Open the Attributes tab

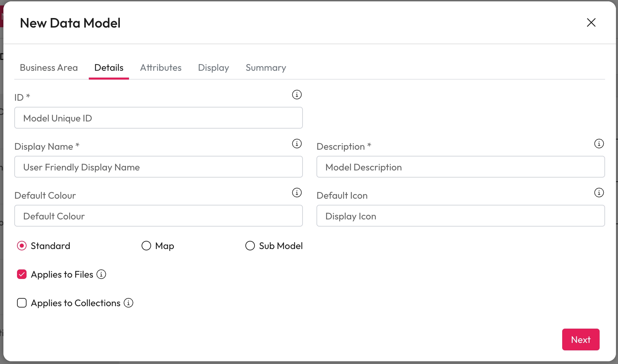(161, 68)
